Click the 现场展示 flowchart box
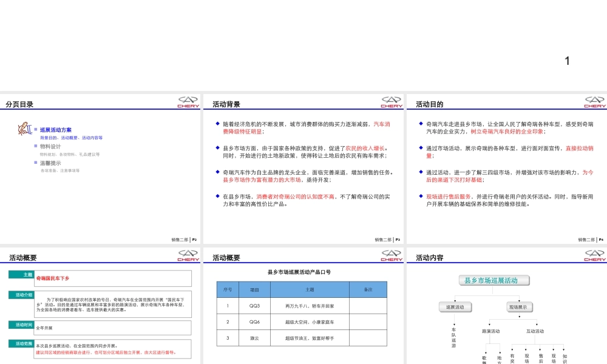Image resolution: width=607 pixels, height=364 pixels. 519,307
